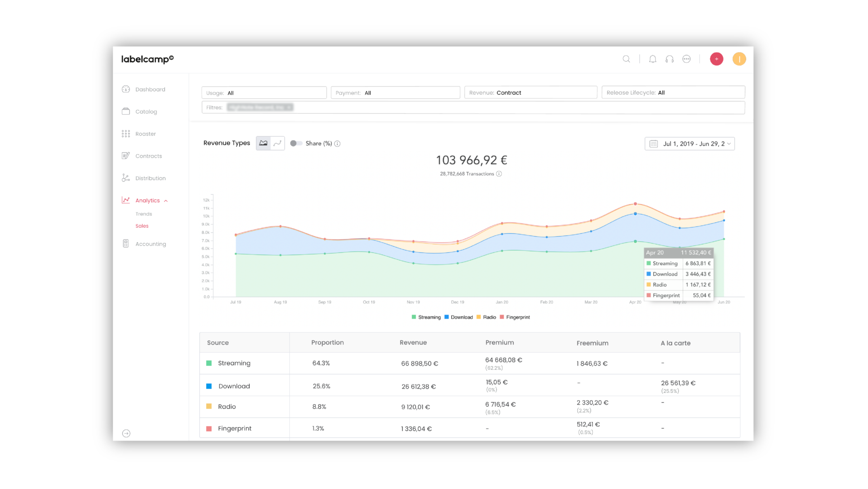
Task: Click the red plus button
Action: [716, 59]
